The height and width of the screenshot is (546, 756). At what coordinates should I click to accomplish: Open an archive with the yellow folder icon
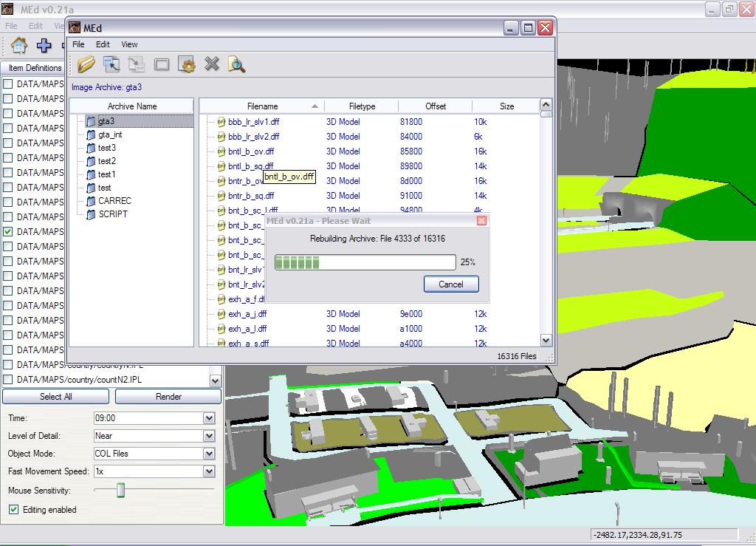click(86, 64)
